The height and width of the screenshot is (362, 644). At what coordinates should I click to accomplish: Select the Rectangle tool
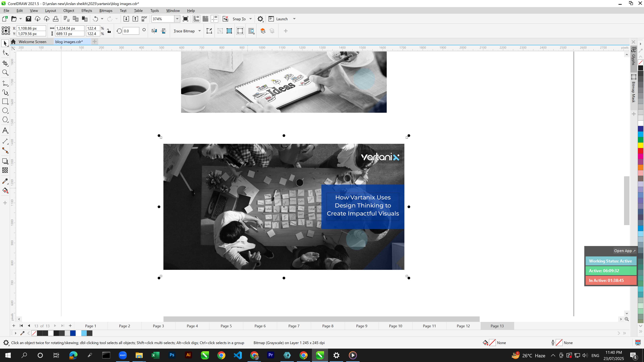click(x=5, y=101)
